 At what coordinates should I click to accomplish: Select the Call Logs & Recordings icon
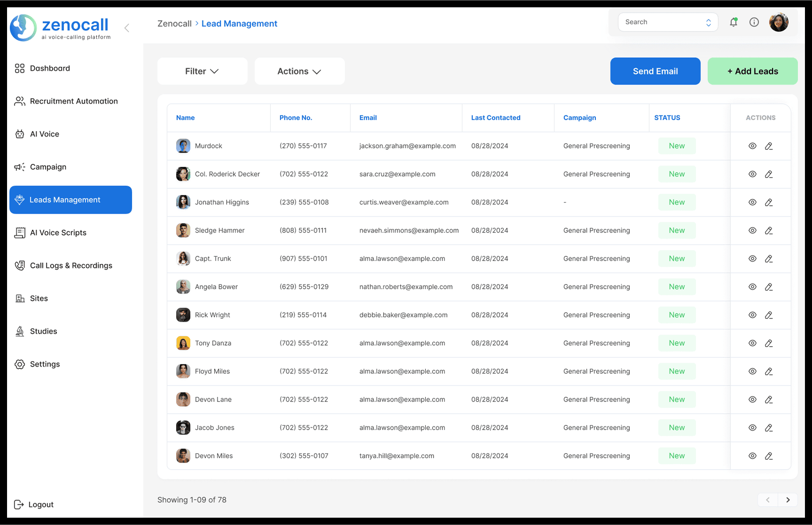19,265
